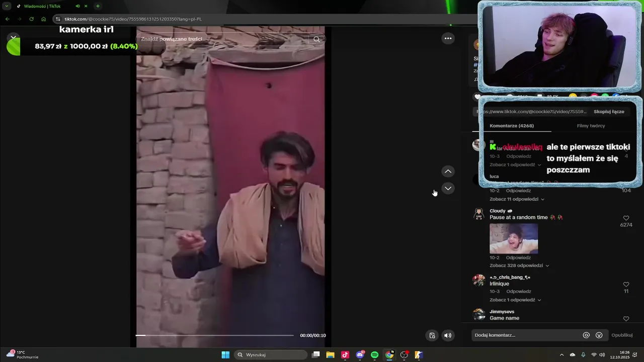This screenshot has height=362, width=644.
Task: Focus the 'Dodaj komentarz...' field
Action: point(525,335)
